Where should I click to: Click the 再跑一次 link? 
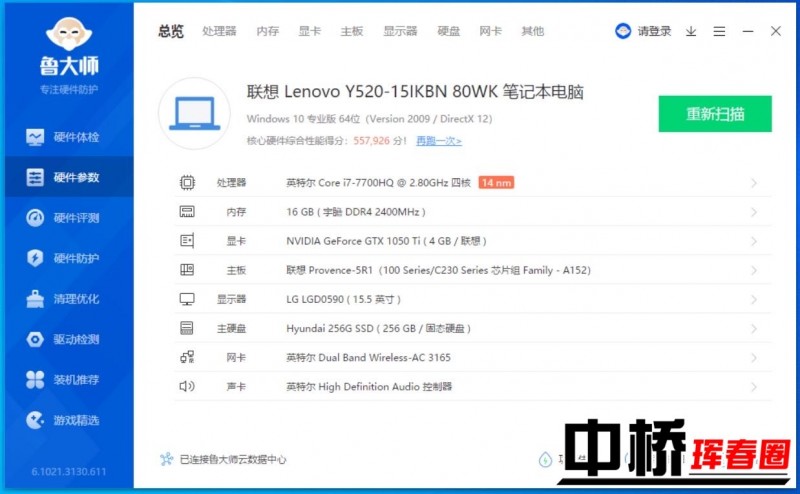click(439, 140)
